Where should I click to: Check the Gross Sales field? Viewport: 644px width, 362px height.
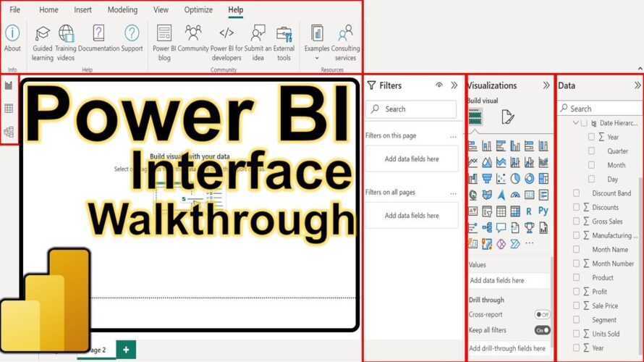tap(576, 221)
